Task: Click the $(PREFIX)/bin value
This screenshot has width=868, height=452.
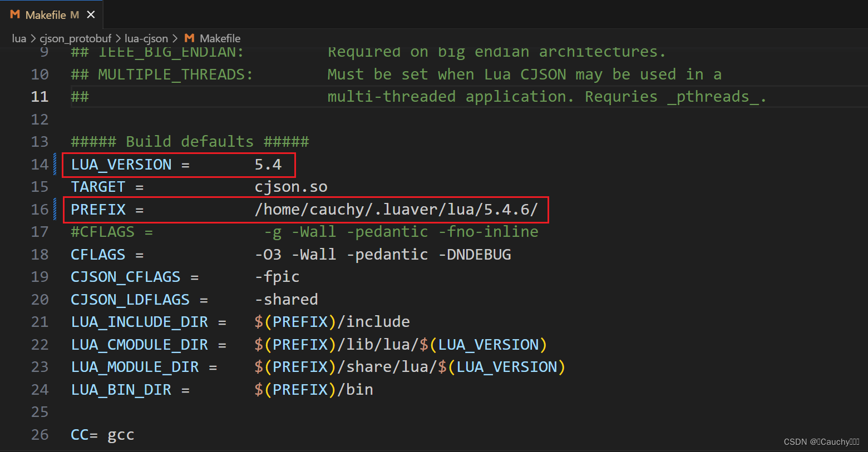Action: point(314,390)
